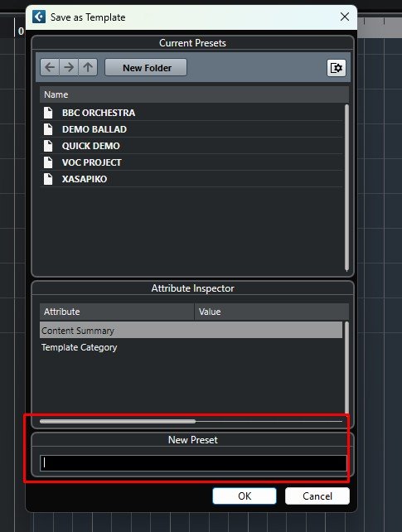This screenshot has height=532, width=402.
Task: Confirm with the OK button
Action: (x=245, y=496)
